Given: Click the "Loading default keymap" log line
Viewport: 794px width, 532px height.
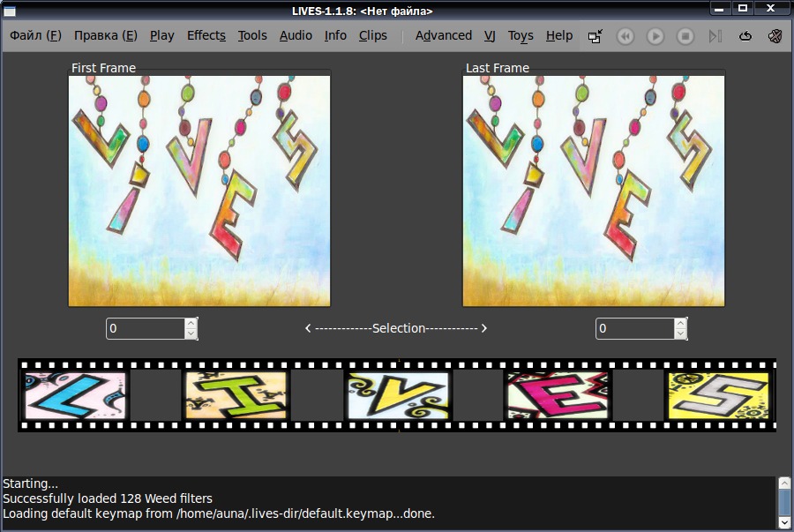Looking at the screenshot, I should point(219,513).
